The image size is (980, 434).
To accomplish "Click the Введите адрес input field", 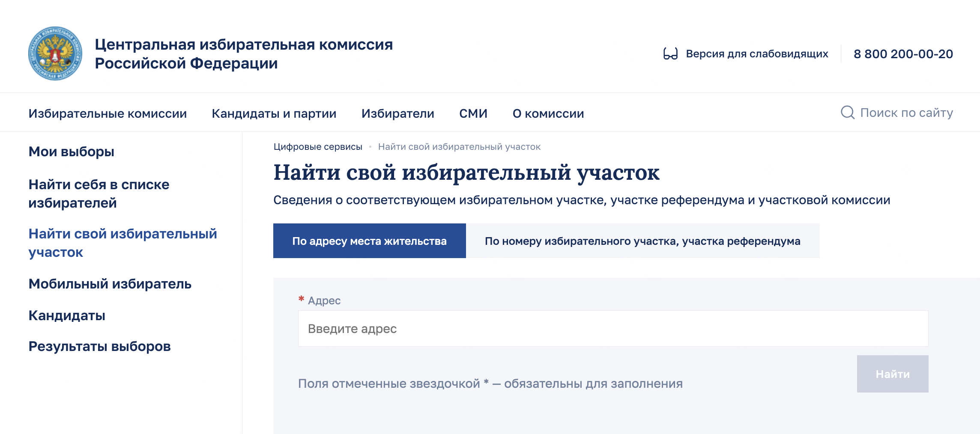I will click(613, 328).
